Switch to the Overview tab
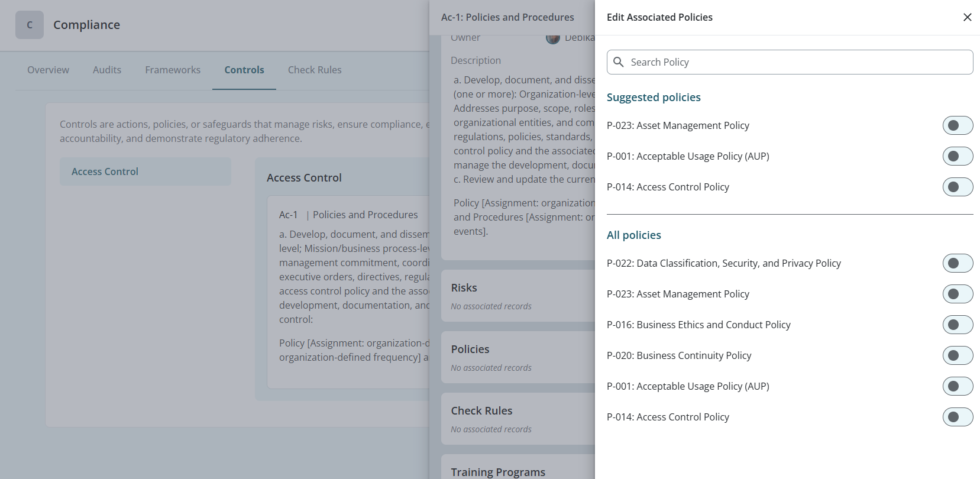The image size is (980, 479). click(x=48, y=70)
